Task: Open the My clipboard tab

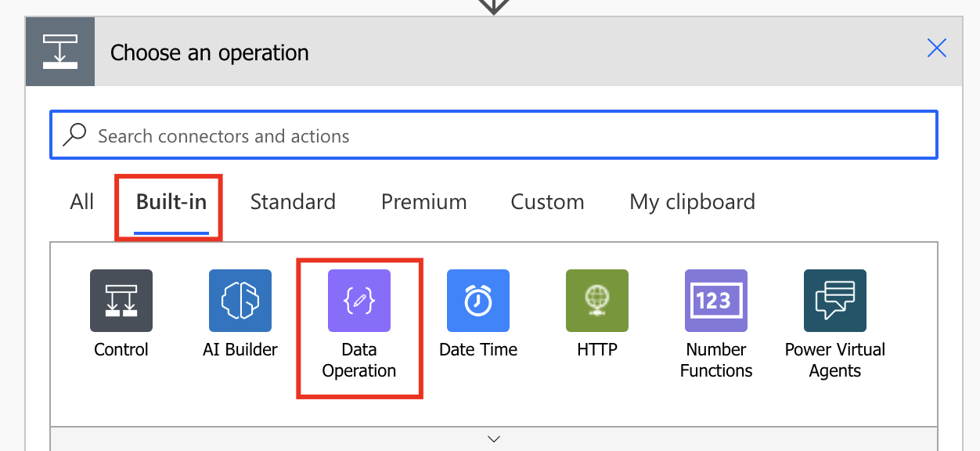Action: [x=692, y=202]
